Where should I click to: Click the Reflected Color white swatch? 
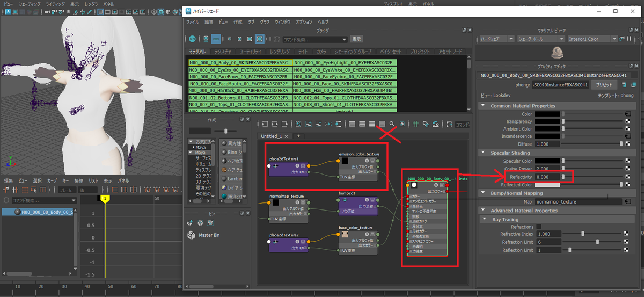coord(547,185)
